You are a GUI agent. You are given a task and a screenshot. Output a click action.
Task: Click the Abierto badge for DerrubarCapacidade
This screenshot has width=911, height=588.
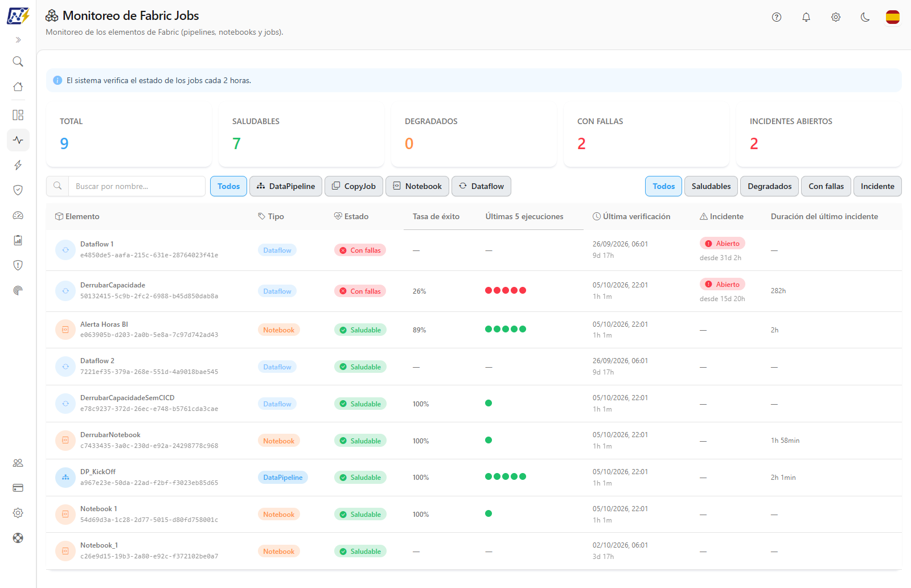pyautogui.click(x=723, y=284)
